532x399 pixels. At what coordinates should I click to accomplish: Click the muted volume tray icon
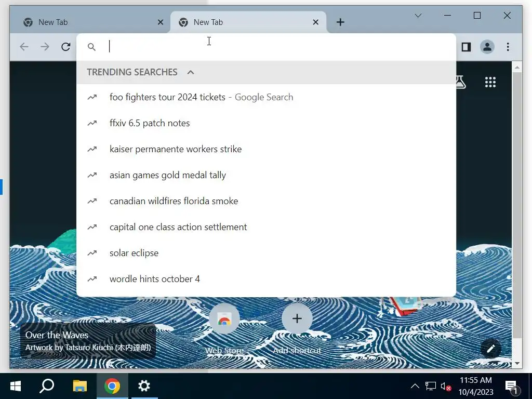[x=446, y=386]
